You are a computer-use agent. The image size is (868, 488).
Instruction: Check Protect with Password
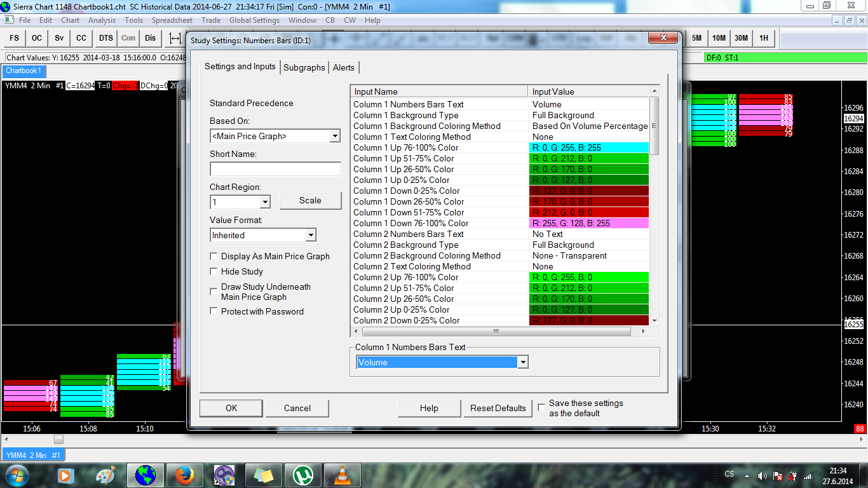[214, 311]
